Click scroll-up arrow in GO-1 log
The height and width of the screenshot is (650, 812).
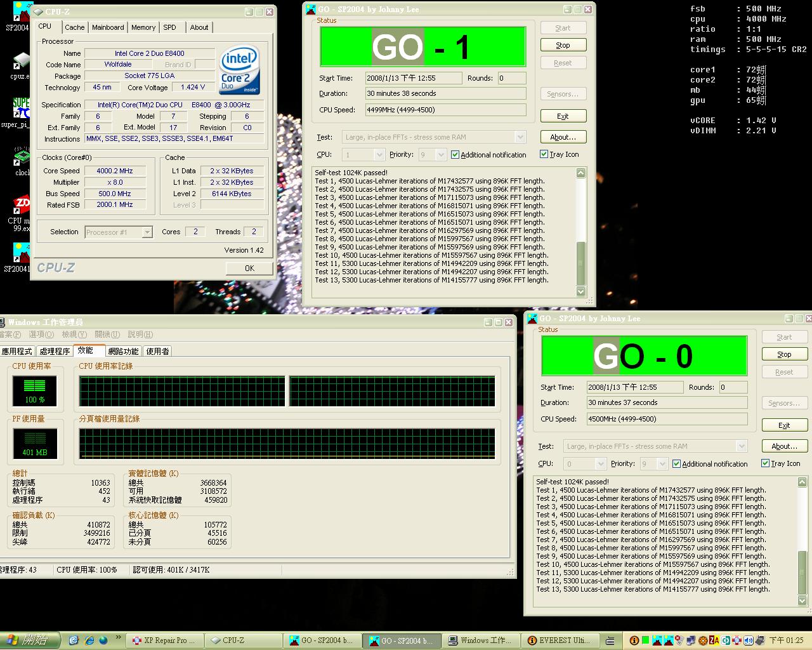tap(581, 173)
